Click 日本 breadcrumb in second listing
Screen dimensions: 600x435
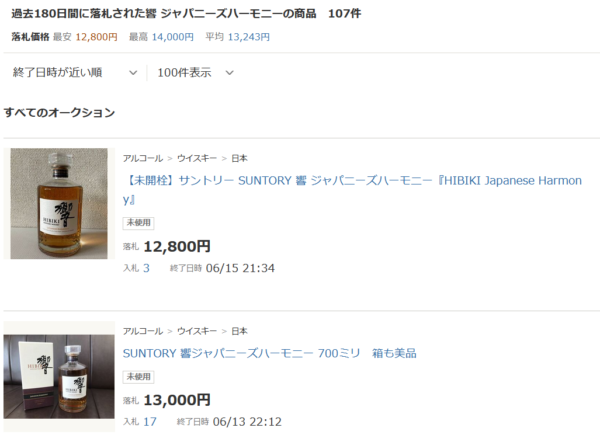(x=240, y=331)
